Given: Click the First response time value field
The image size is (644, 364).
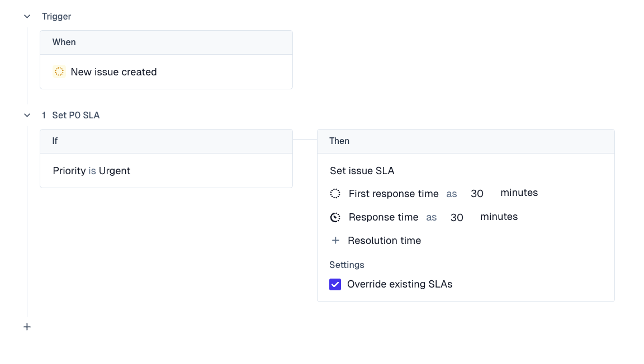Looking at the screenshot, I should (x=477, y=194).
